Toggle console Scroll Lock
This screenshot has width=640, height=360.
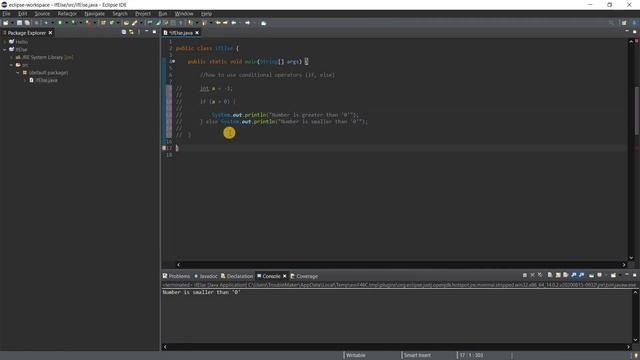point(558,275)
